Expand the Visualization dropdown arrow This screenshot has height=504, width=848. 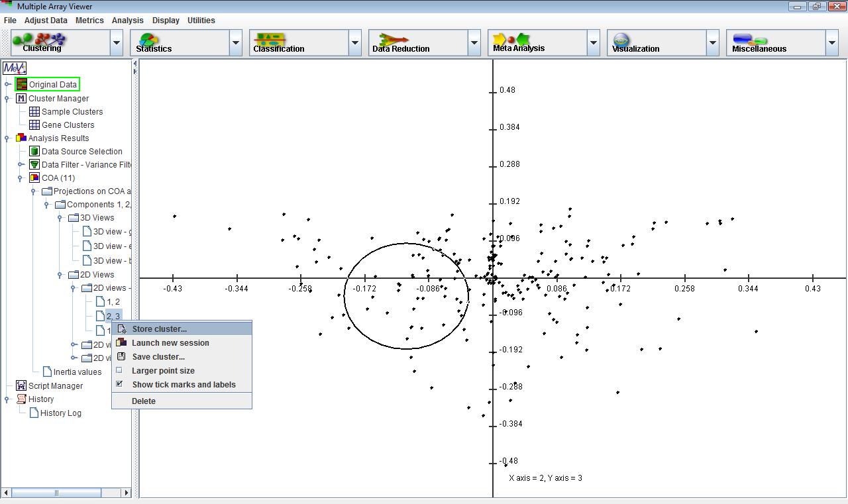713,43
